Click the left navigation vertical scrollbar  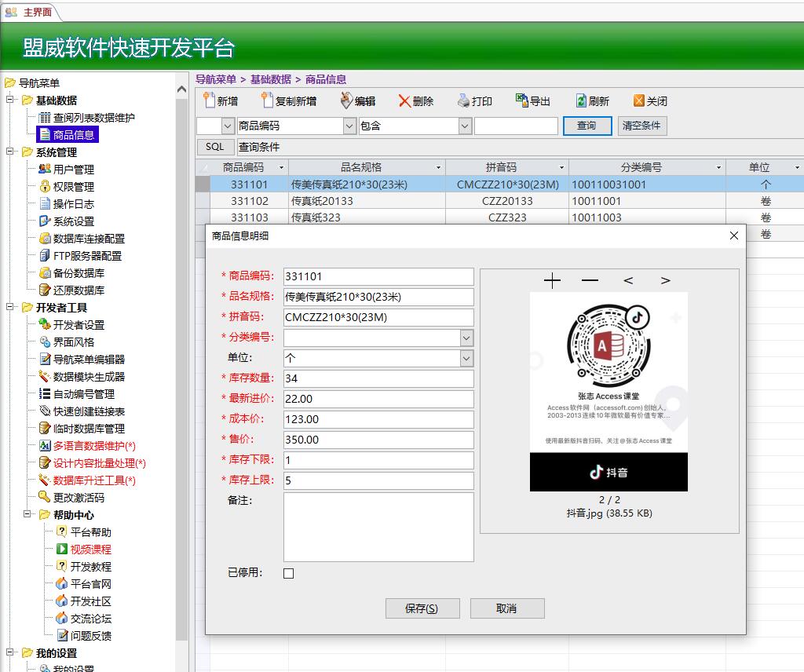181,369
